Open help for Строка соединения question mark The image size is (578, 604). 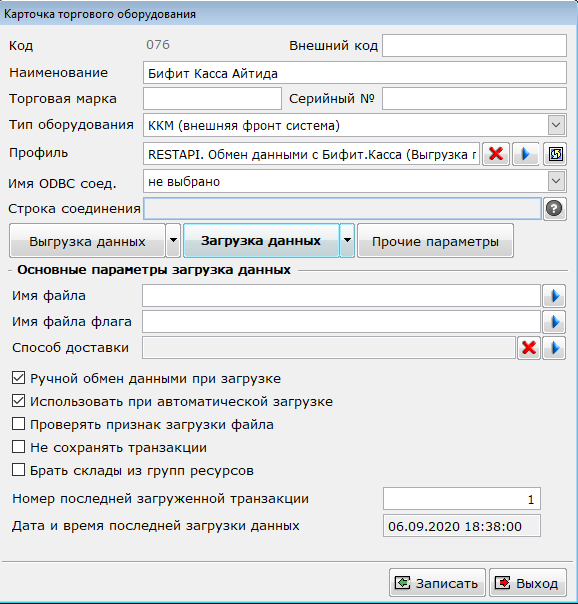(554, 209)
